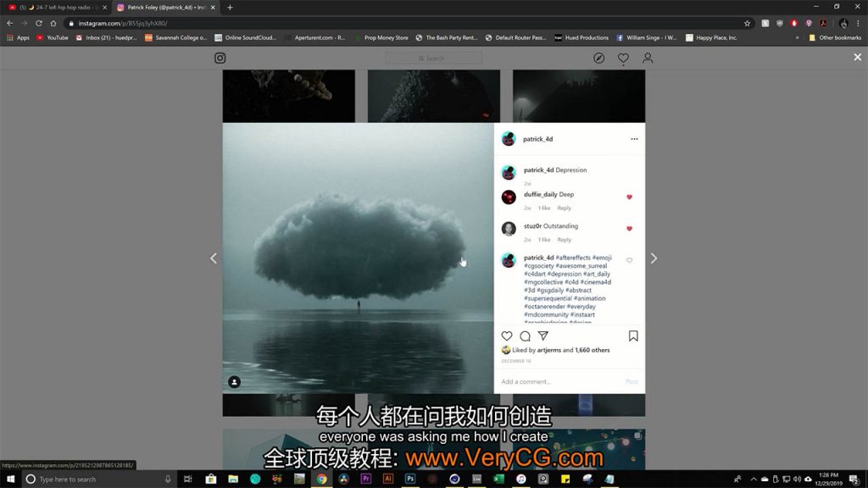Show tagged people icon on the photo
This screenshot has height=488, width=868.
pos(234,382)
